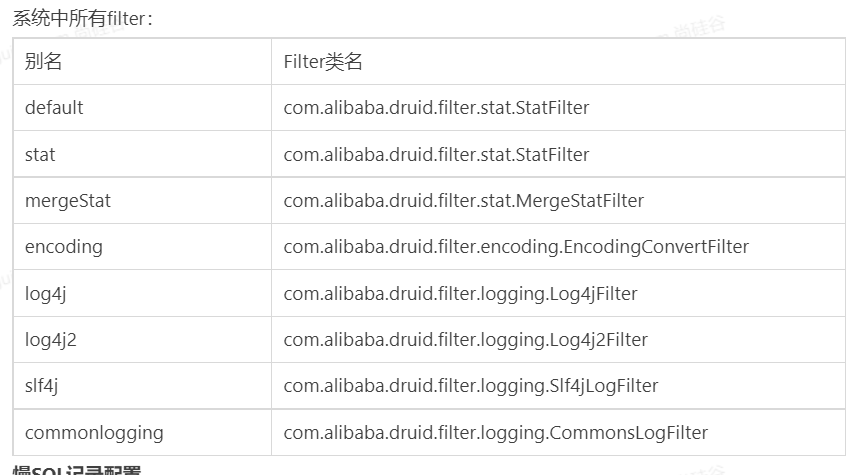This screenshot has height=475, width=867.
Task: Click the Log4j2Filter class name
Action: pos(465,340)
